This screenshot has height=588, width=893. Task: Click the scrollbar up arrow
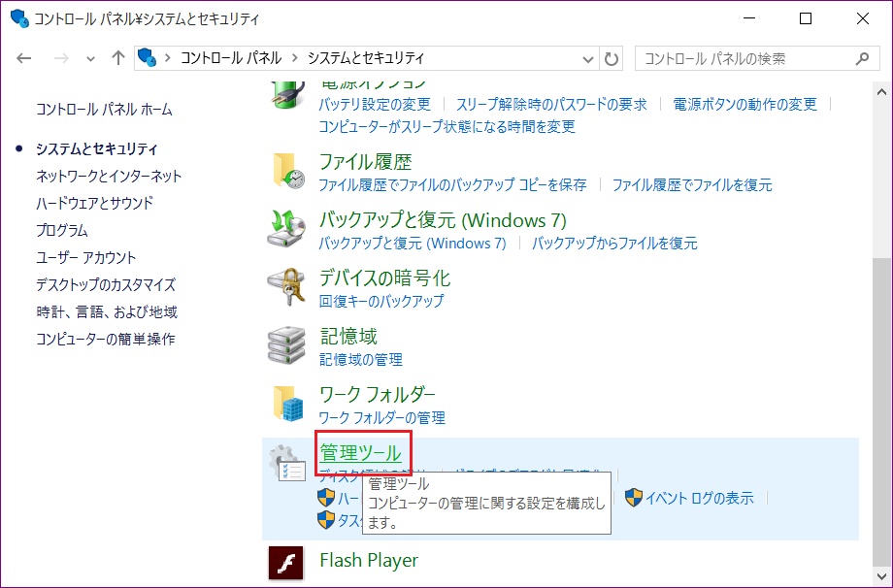881,92
